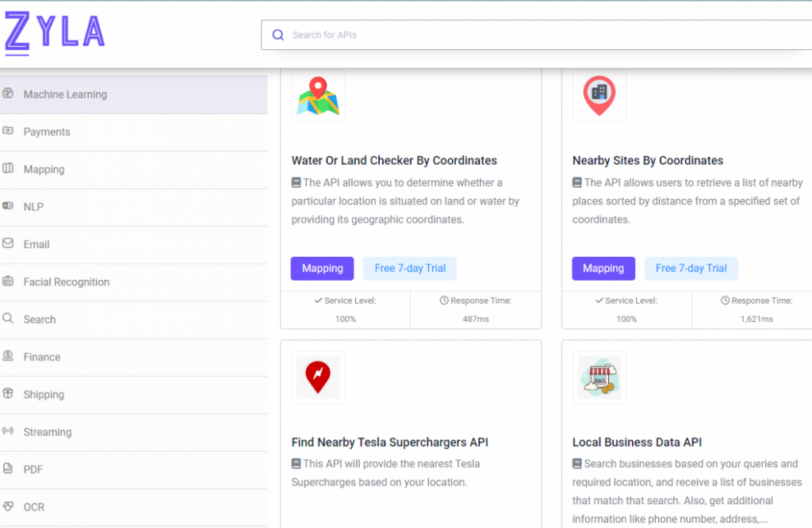Open Local Business Data storefront thumbnail
This screenshot has width=812, height=528.
599,377
